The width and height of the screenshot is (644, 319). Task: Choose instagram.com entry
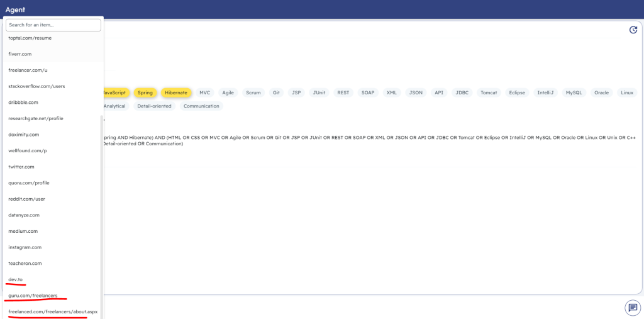click(x=53, y=247)
